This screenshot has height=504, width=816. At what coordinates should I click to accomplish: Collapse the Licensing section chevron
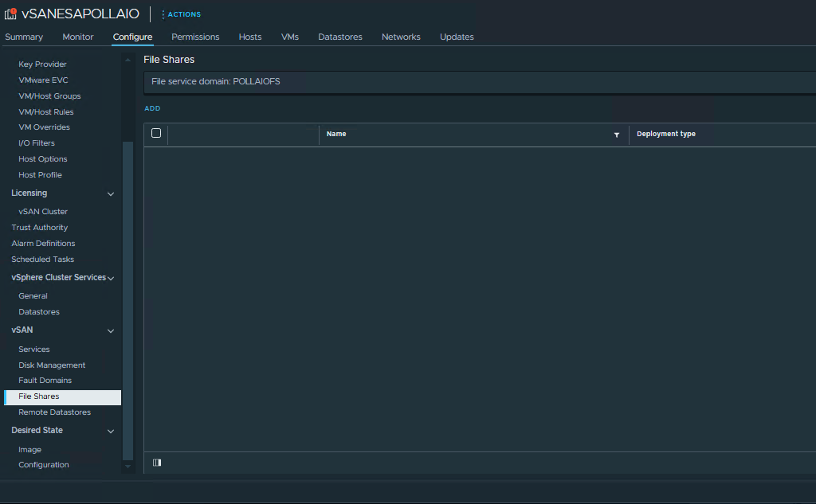(x=110, y=194)
